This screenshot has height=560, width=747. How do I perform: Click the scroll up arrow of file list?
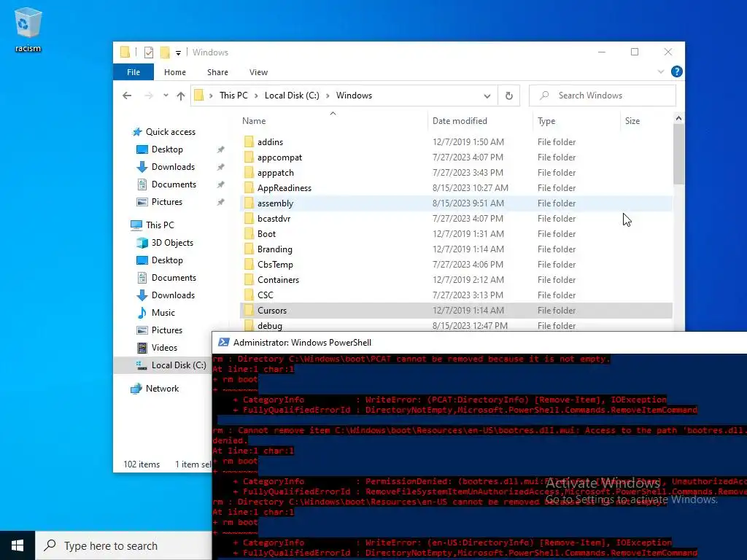click(x=678, y=118)
